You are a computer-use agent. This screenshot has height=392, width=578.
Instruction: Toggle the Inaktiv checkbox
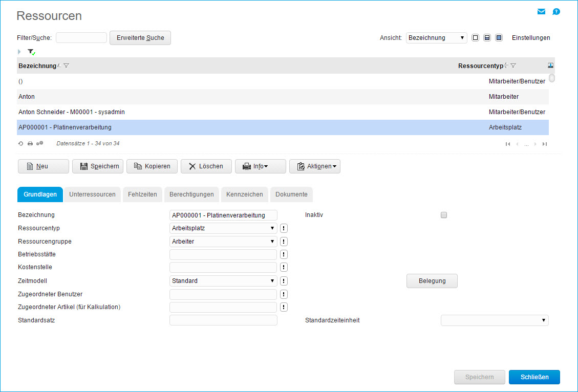tap(444, 215)
